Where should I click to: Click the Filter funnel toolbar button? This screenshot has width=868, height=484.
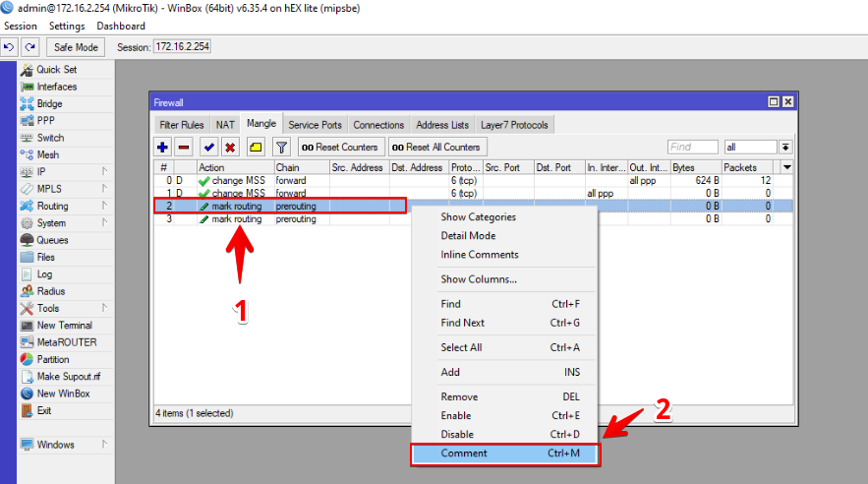[x=281, y=148]
